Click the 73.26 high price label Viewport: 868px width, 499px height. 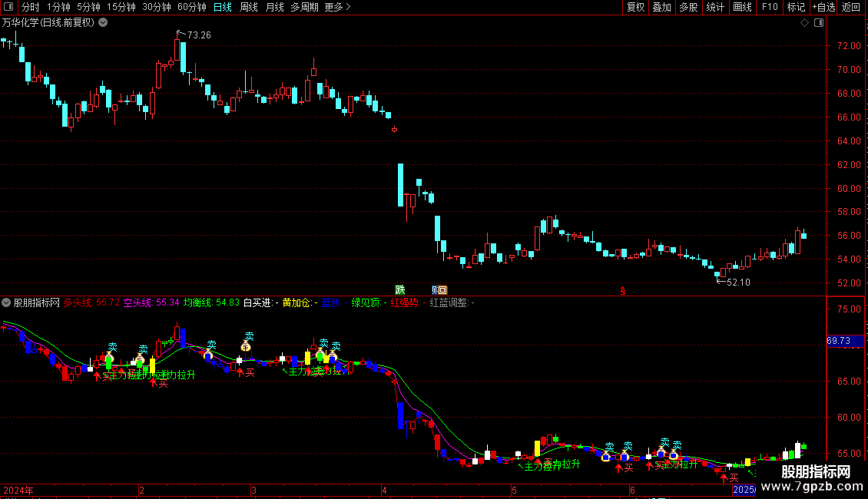pyautogui.click(x=199, y=35)
